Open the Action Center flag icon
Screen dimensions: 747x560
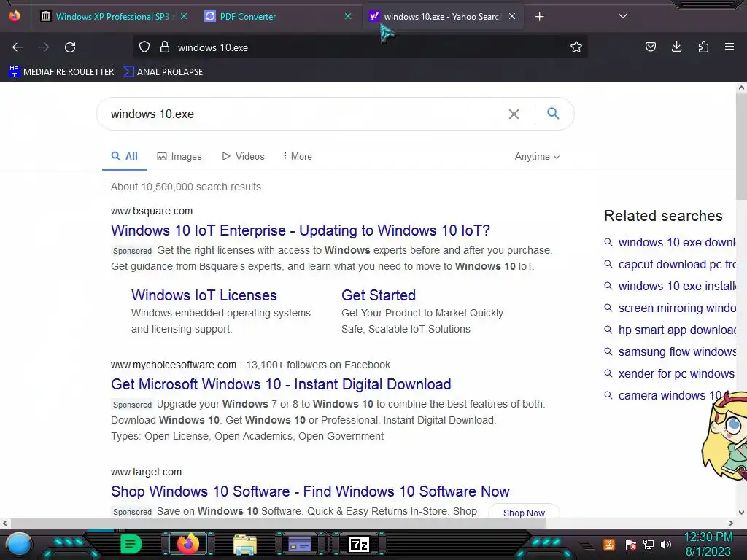pos(631,544)
